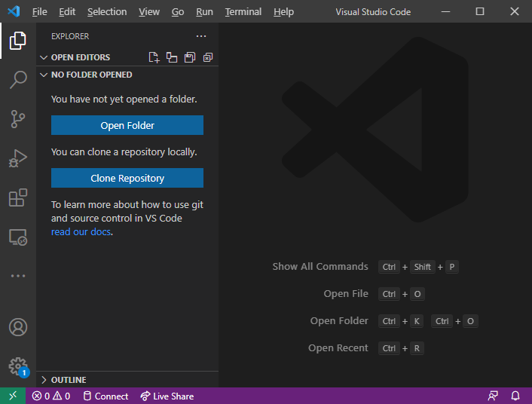The image size is (532, 404).
Task: Minimize the Visual Studio Code window
Action: 445,11
